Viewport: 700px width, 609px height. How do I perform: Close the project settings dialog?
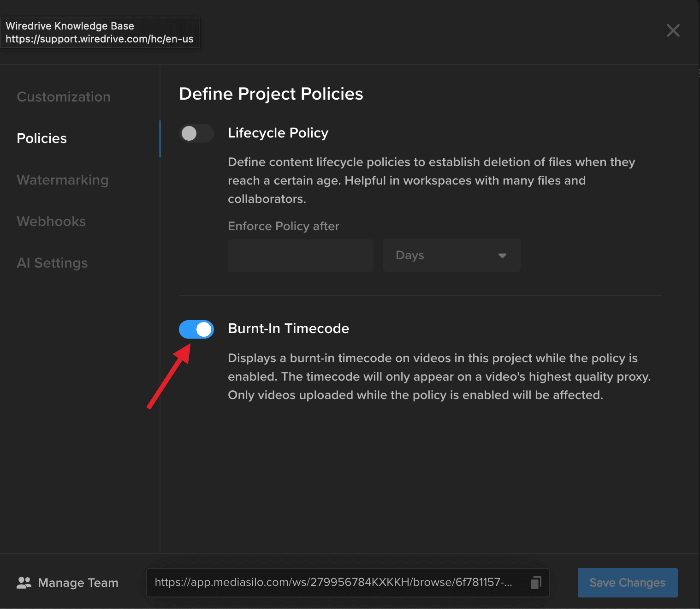point(673,31)
